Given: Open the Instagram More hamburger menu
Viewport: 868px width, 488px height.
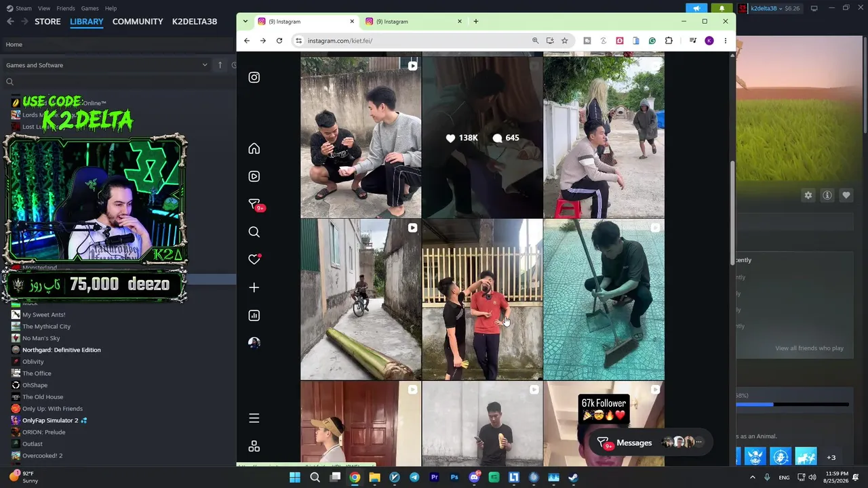Looking at the screenshot, I should point(254,418).
